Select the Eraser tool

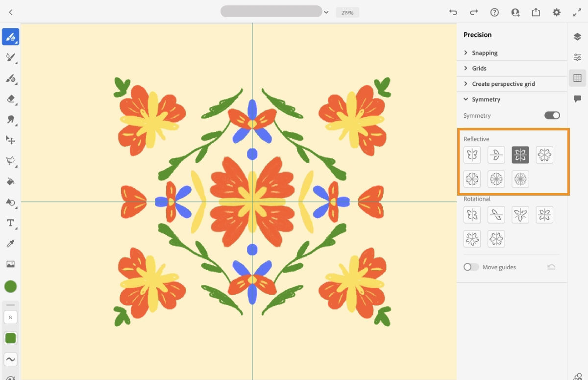[10, 99]
